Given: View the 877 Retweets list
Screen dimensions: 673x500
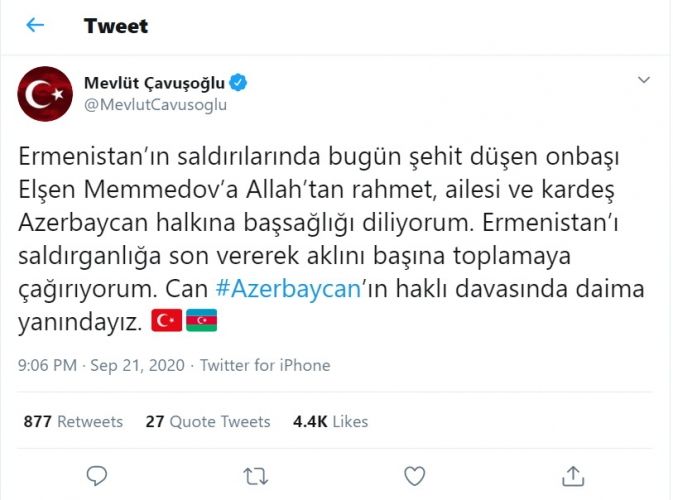Looking at the screenshot, I should pos(73,422).
